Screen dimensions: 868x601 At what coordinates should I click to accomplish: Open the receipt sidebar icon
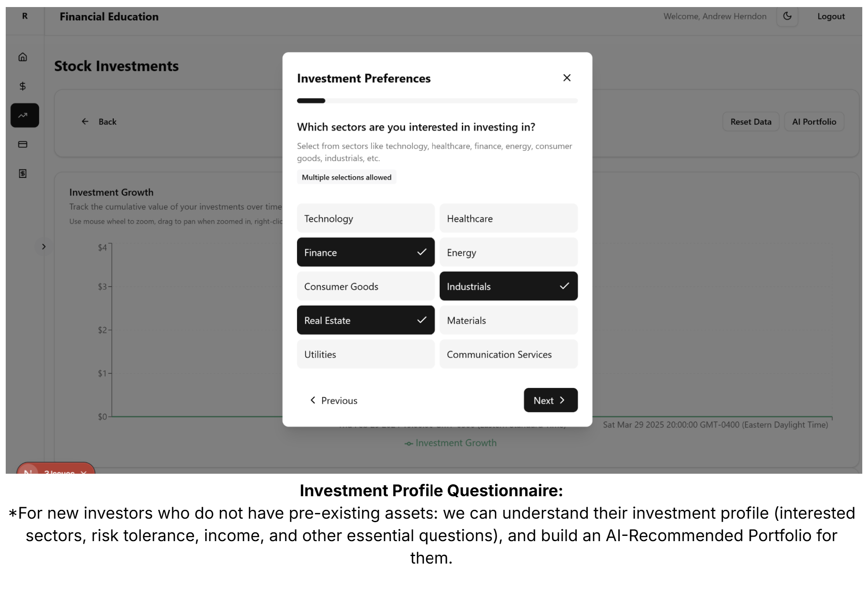tap(23, 173)
